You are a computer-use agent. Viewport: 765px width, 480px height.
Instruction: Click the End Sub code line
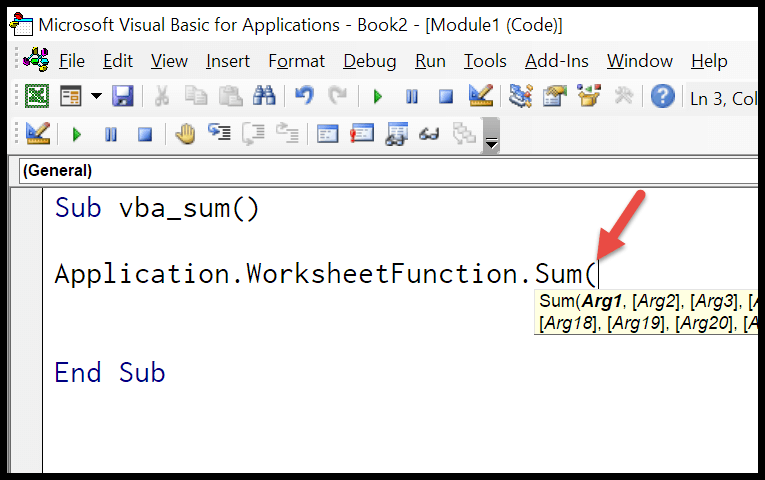tap(110, 373)
